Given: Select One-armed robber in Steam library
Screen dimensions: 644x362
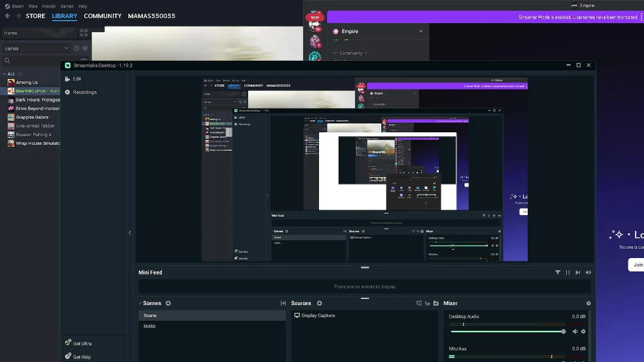Looking at the screenshot, I should tap(30, 126).
